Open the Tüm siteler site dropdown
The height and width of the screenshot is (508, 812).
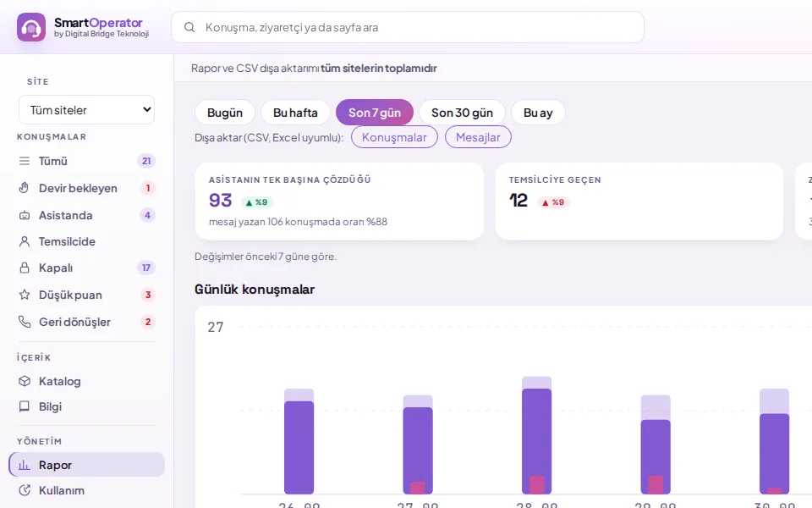tap(86, 110)
